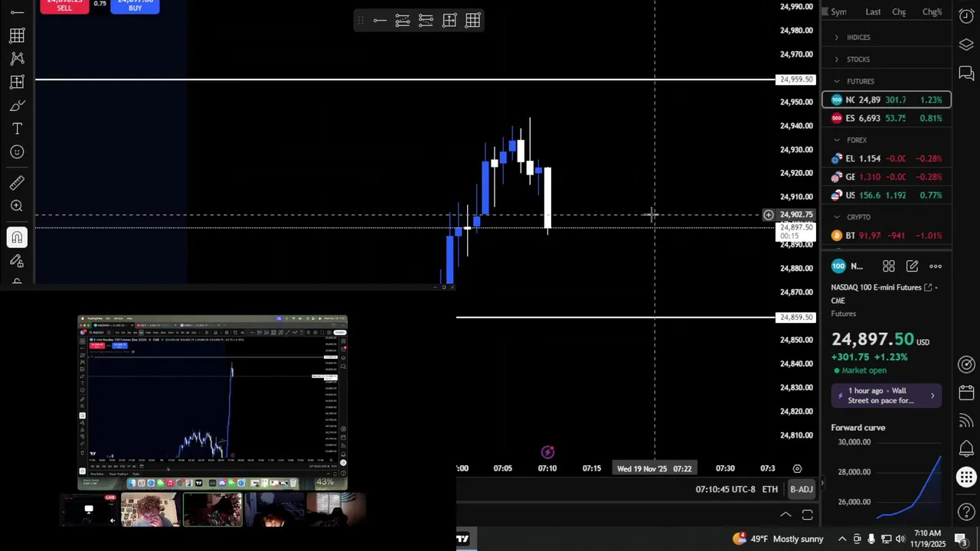This screenshot has width=980, height=551.
Task: Click the blue BUY button
Action: tap(135, 6)
